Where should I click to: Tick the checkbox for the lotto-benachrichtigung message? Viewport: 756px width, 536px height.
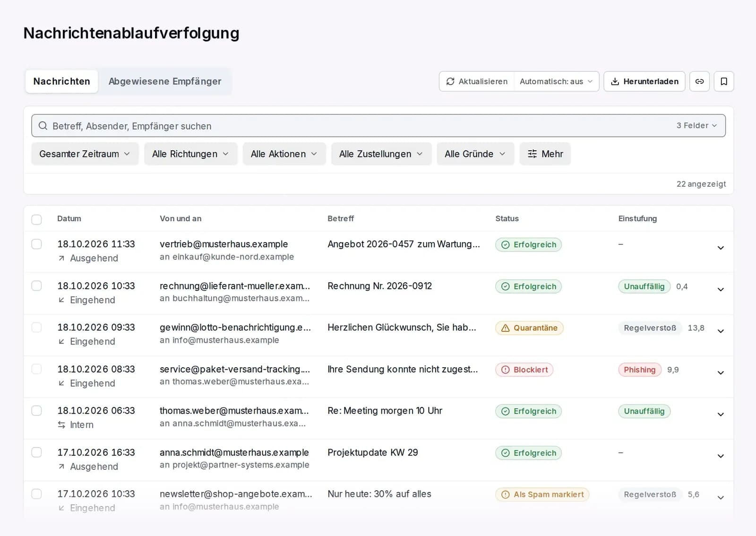[x=36, y=327]
